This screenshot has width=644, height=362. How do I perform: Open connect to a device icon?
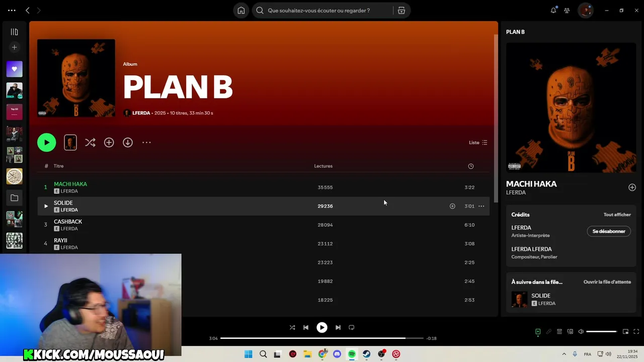tap(570, 332)
